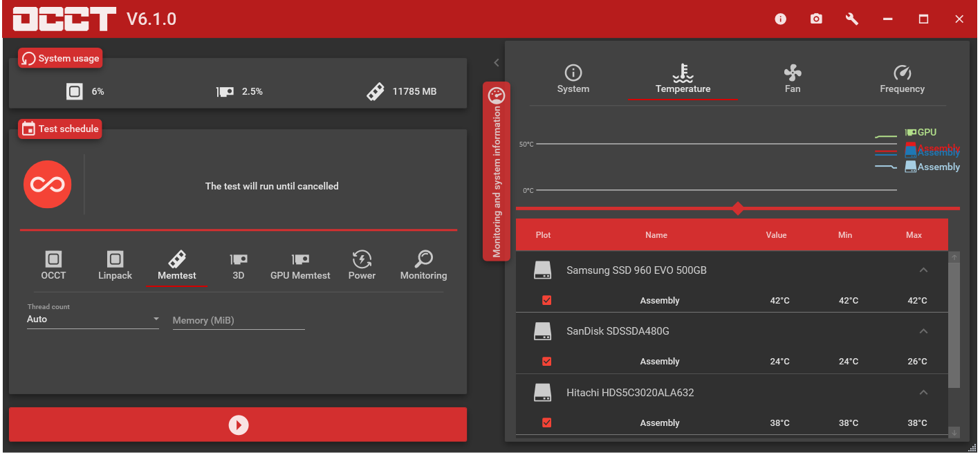Open the Frequency monitoring tab
Viewport: 980px width, 455px height.
coord(902,78)
